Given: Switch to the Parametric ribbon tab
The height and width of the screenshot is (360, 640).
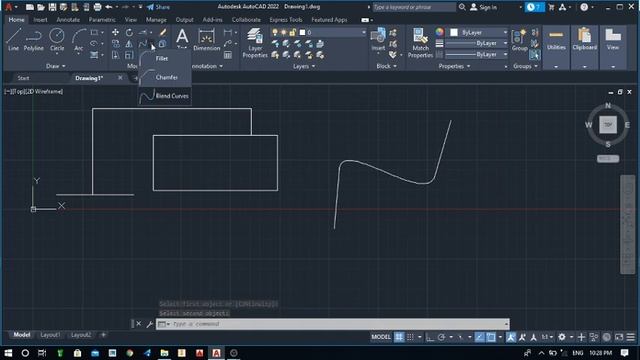Looking at the screenshot, I should 102,20.
